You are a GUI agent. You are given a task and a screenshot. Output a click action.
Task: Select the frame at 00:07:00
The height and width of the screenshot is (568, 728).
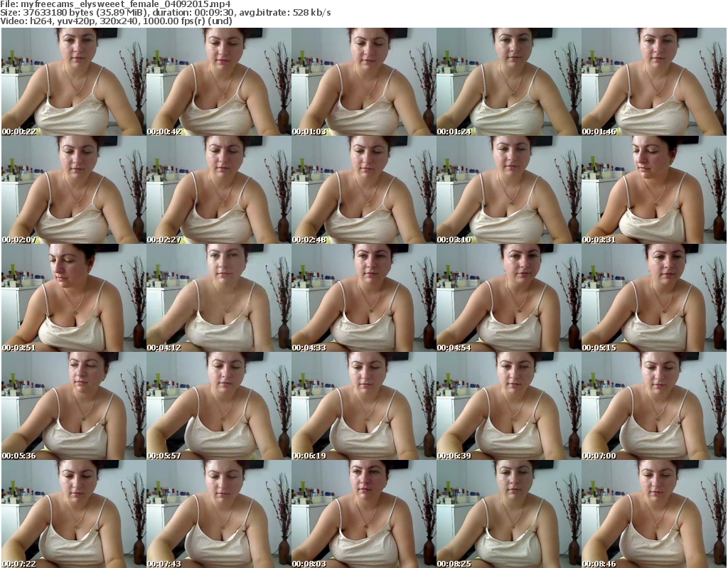pyautogui.click(x=654, y=406)
